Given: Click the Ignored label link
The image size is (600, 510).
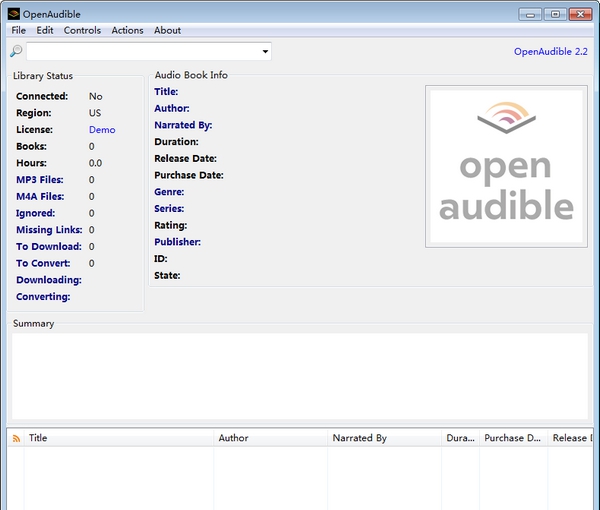Looking at the screenshot, I should click(x=36, y=213).
